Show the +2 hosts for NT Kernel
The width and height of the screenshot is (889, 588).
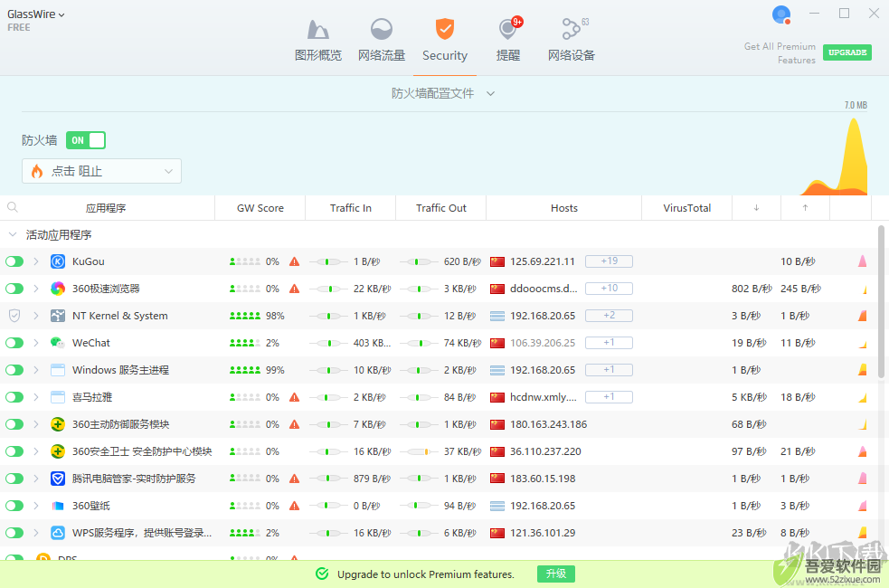[x=609, y=316]
